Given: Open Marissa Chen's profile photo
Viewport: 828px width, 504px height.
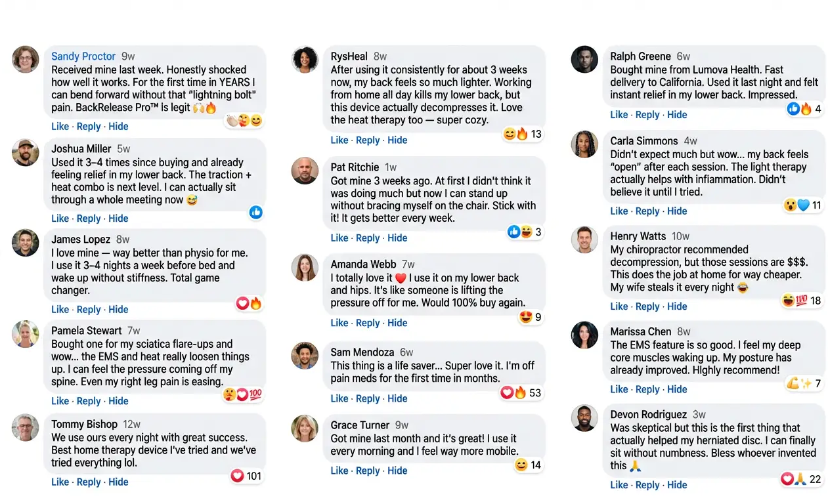Looking at the screenshot, I should [x=584, y=335].
